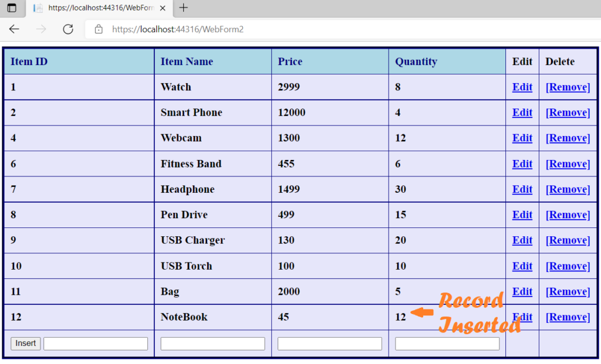Close the localhost WebForm tab
Screen dimensions: 601x364
tap(163, 8)
